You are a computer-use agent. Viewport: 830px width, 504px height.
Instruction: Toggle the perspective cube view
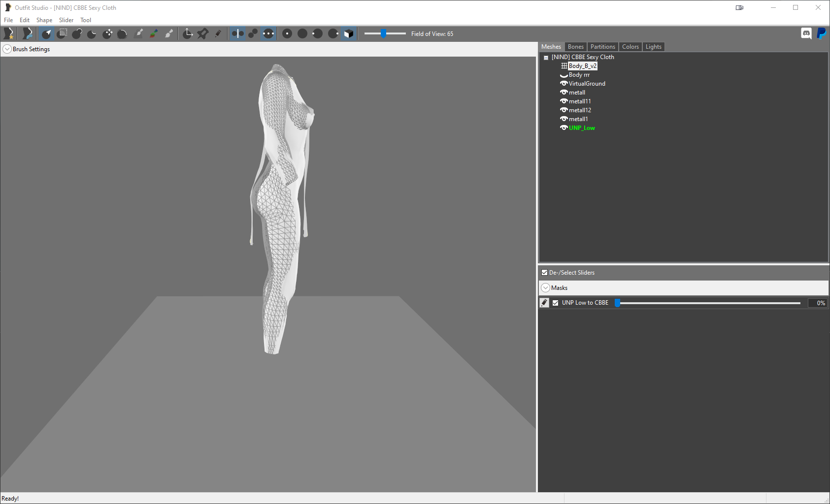click(x=349, y=33)
